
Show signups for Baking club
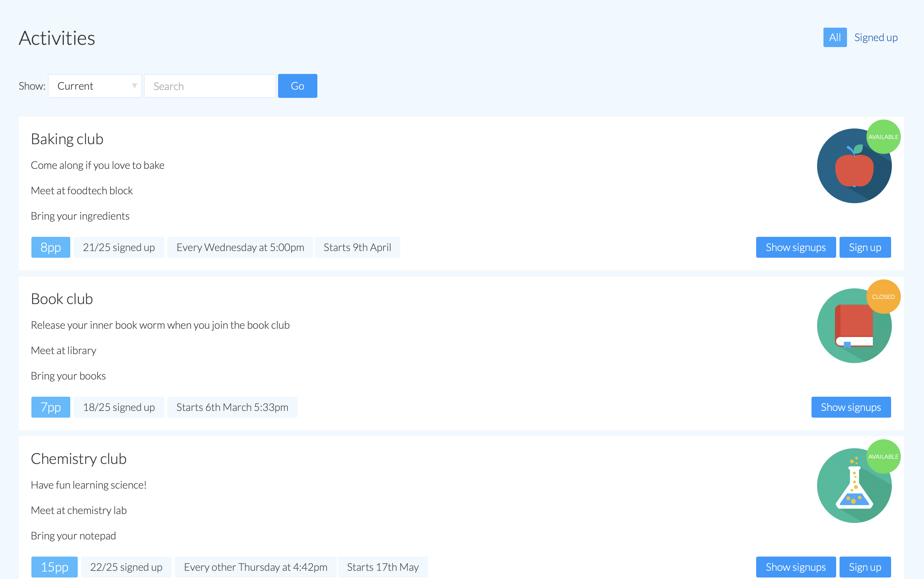click(795, 247)
